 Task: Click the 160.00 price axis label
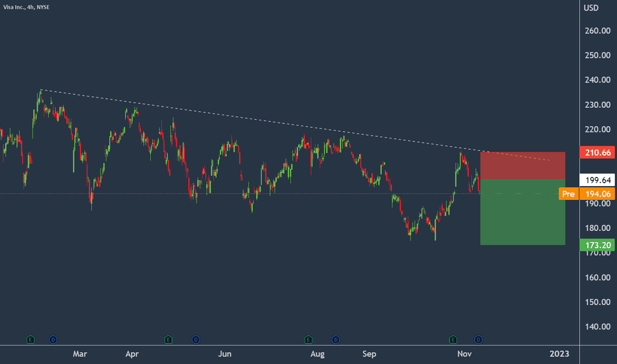tap(597, 277)
